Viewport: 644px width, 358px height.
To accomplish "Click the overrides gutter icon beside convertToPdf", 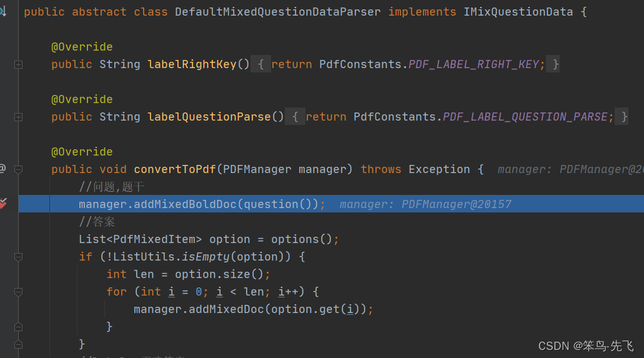I will [2, 169].
